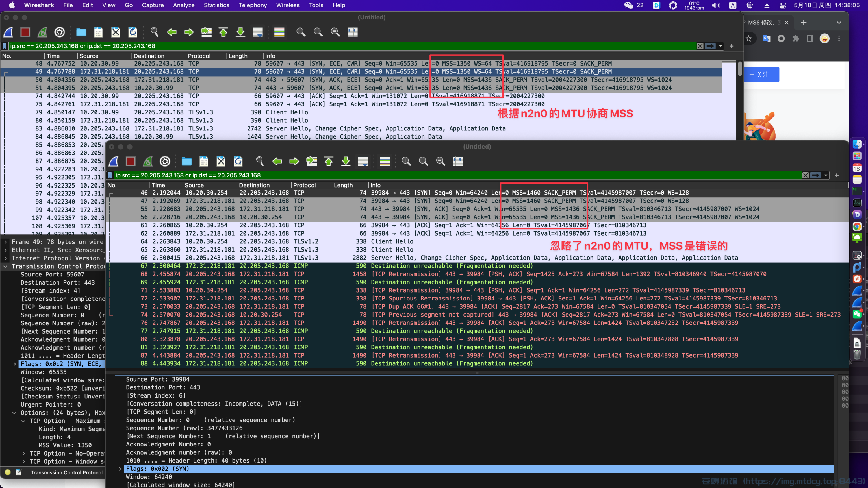
Task: Go forward in packet history in front window
Action: pyautogui.click(x=294, y=161)
